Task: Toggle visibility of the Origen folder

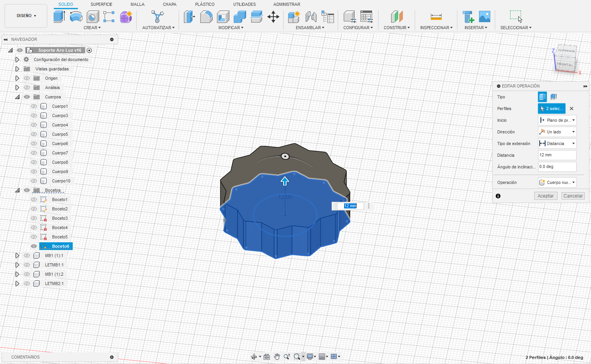Action: (x=27, y=78)
